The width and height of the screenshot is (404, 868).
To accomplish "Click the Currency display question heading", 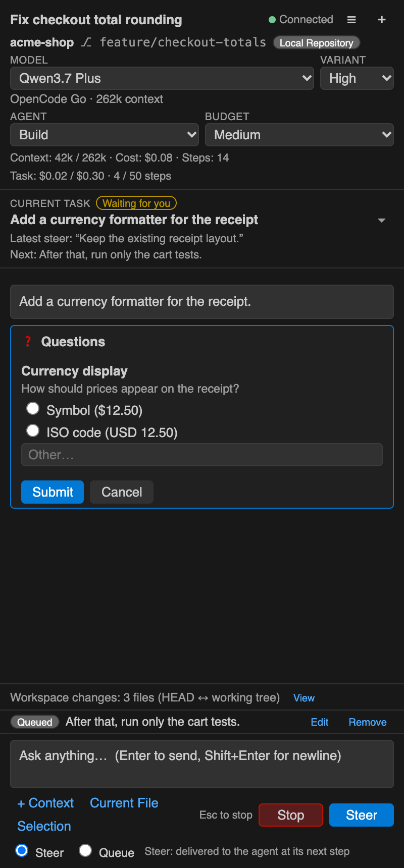I will click(x=75, y=371).
